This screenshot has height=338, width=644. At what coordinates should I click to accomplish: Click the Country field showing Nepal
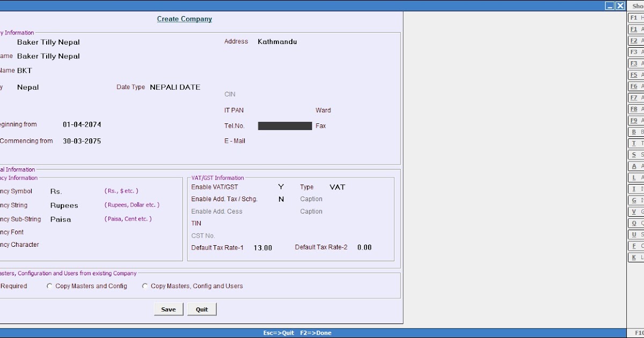pyautogui.click(x=28, y=87)
